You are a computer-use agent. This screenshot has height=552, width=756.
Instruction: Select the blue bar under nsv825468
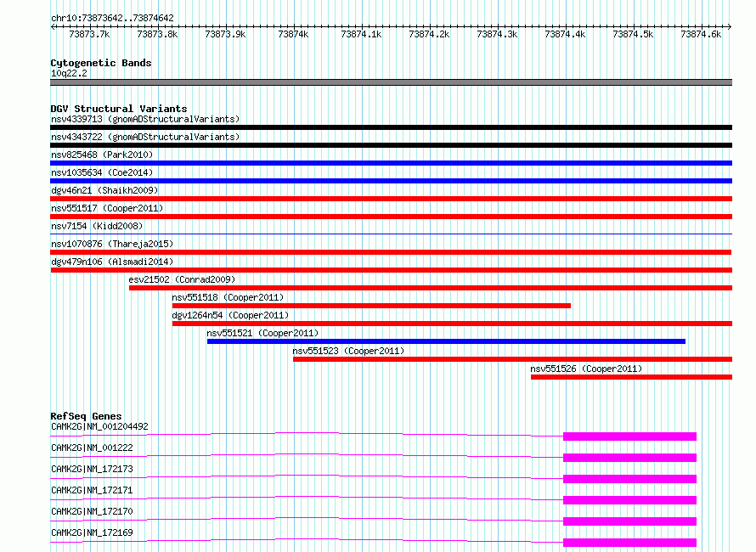391,163
